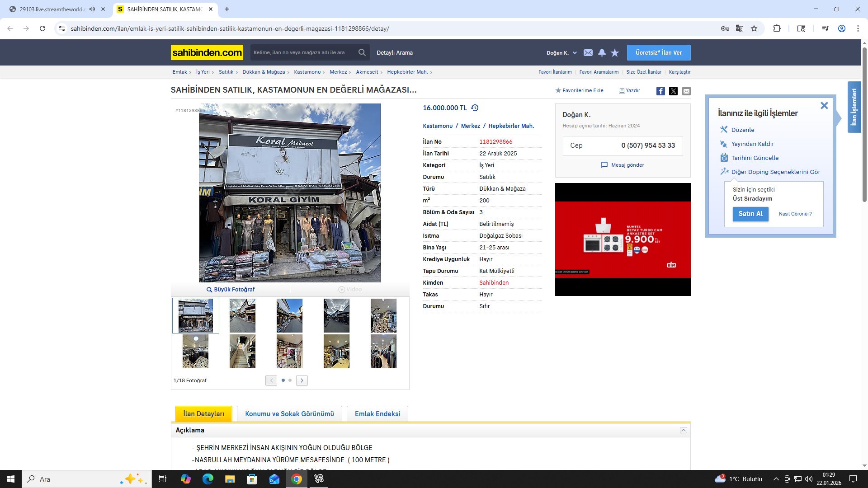
Task: Click the search magnifier icon
Action: pos(362,52)
